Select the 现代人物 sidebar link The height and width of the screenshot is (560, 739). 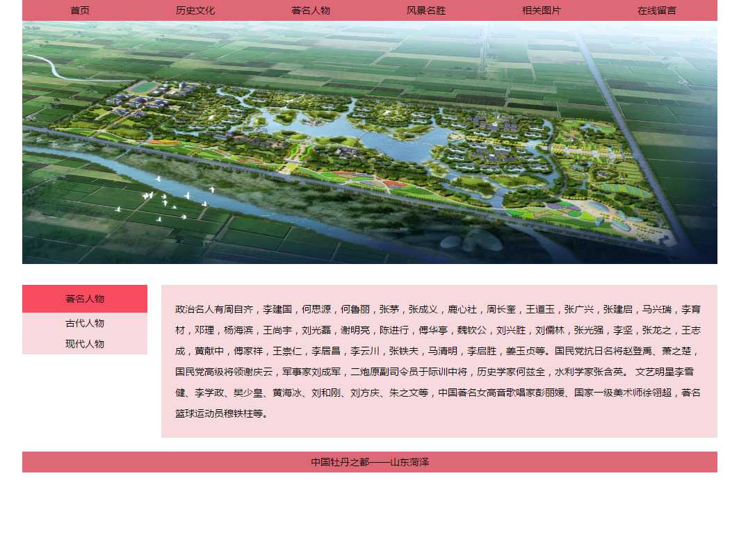85,344
